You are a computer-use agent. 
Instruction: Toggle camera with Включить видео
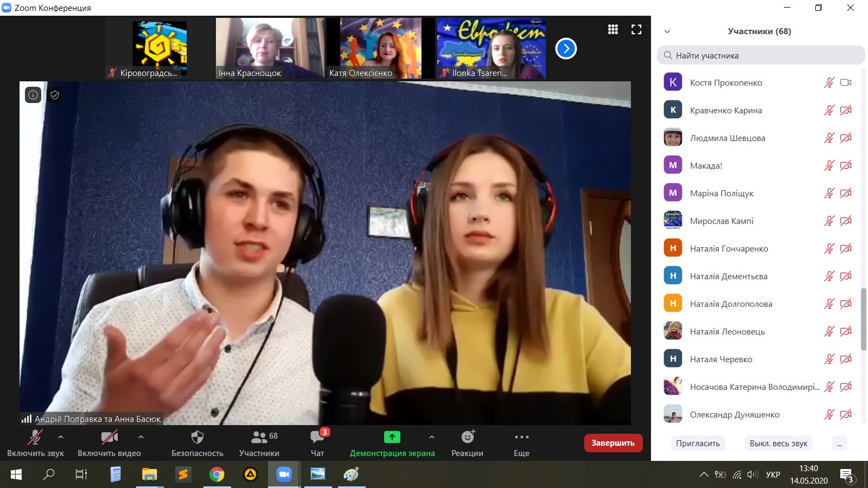point(109,443)
